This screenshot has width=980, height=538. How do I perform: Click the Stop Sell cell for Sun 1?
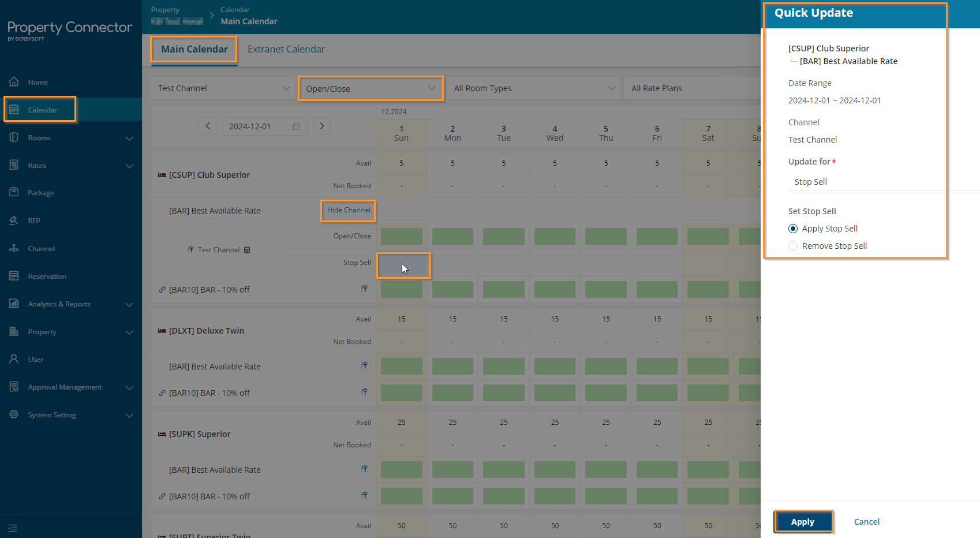coord(402,265)
